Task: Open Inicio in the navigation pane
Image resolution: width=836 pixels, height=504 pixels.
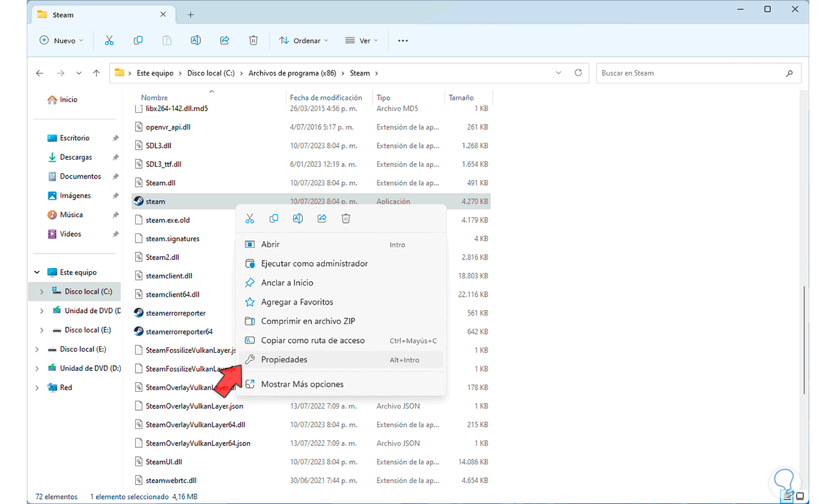Action: click(x=63, y=100)
